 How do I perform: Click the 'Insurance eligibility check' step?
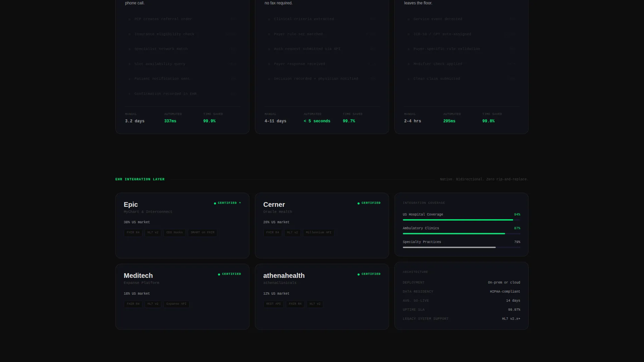tap(164, 34)
